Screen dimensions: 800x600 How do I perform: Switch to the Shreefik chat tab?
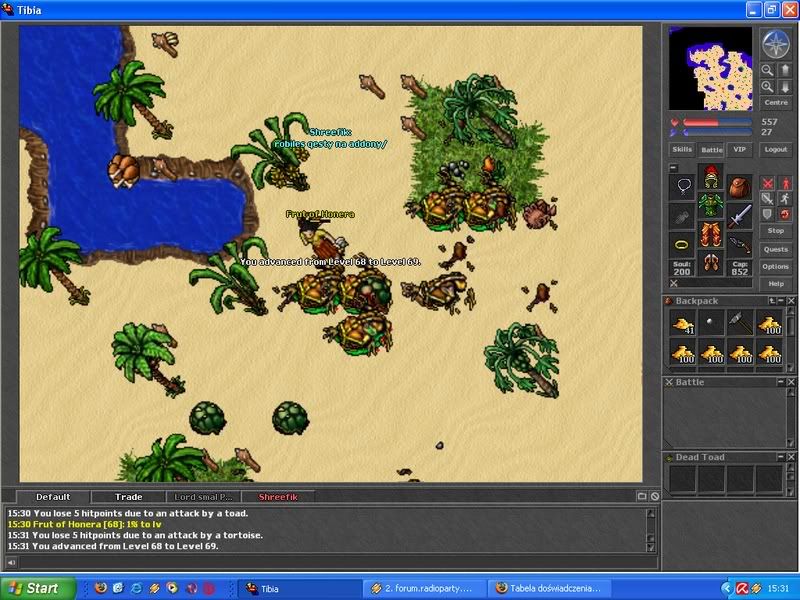click(278, 497)
